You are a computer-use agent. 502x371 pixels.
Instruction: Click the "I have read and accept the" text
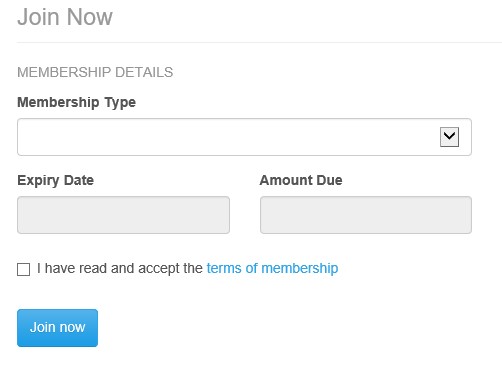click(x=120, y=268)
